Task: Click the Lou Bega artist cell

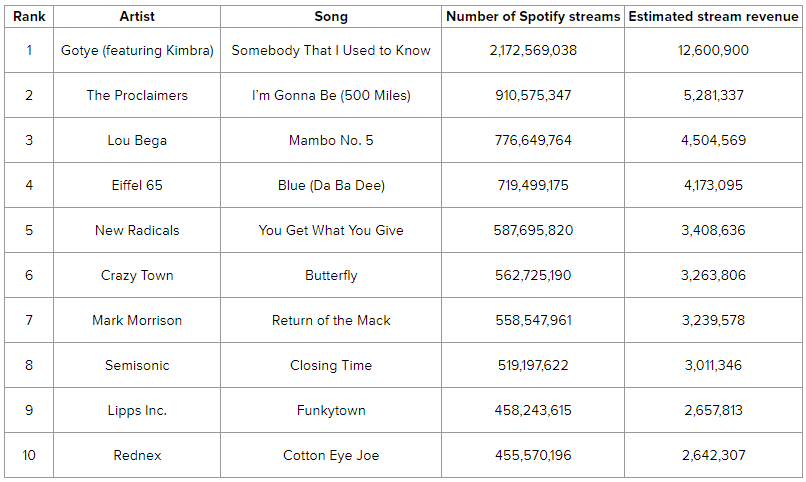Action: [x=137, y=140]
